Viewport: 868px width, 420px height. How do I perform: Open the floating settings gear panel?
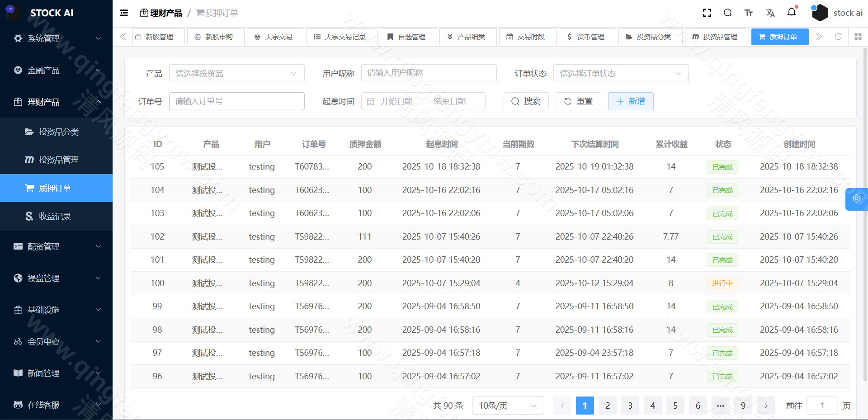pyautogui.click(x=856, y=199)
